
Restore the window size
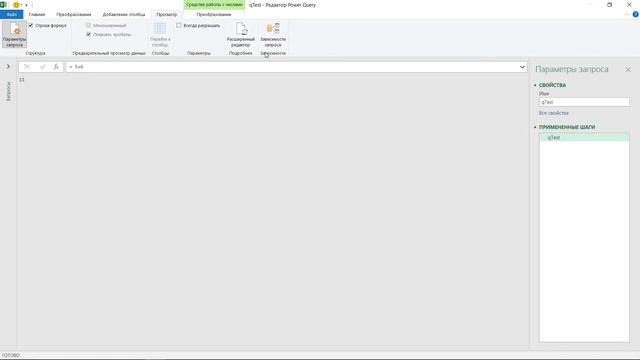(x=609, y=5)
